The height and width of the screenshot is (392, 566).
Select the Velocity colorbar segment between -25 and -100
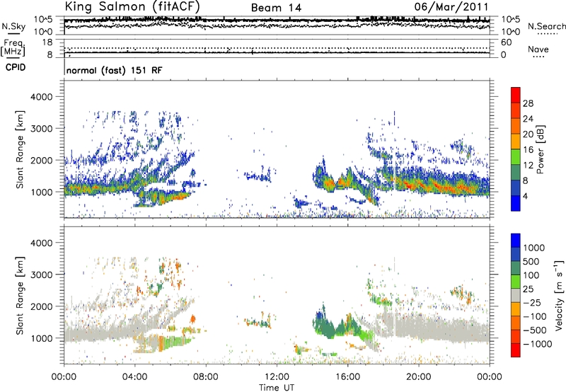coord(516,309)
